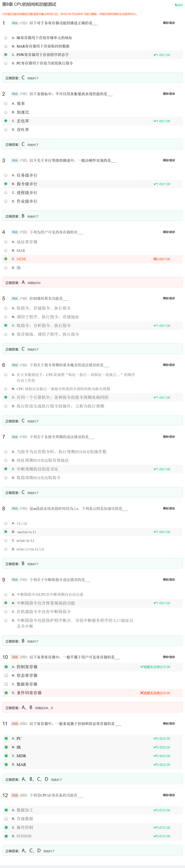Screen dimensions: 185x868
Task: Select radio '执行阶段完成执行指令的操作'
Action: point(6,406)
